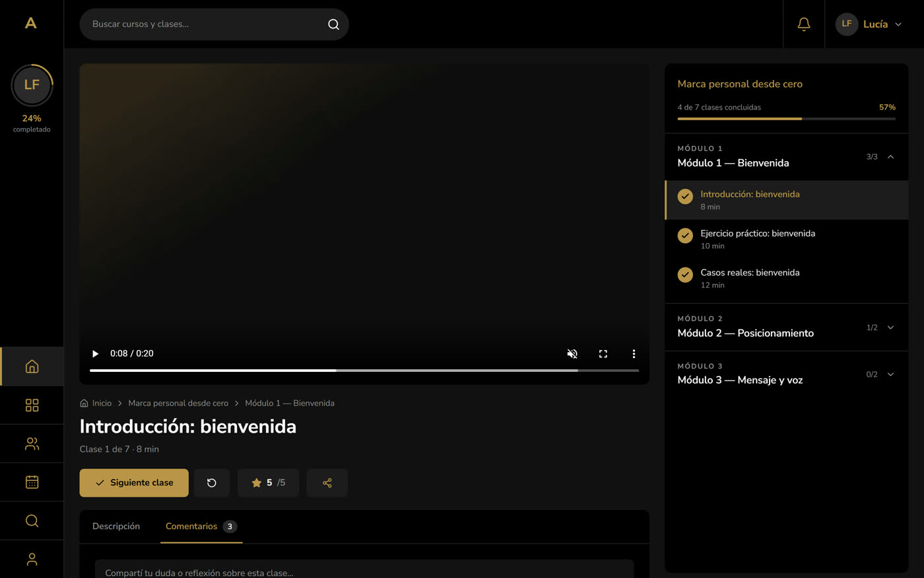
Task: Click the course progress bar at 57%
Action: tap(786, 119)
